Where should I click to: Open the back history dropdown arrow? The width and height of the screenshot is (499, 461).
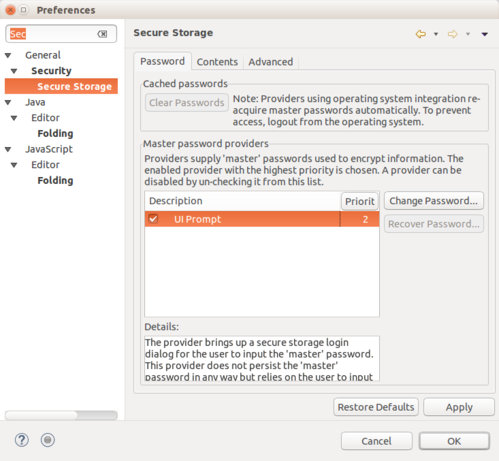(x=436, y=34)
